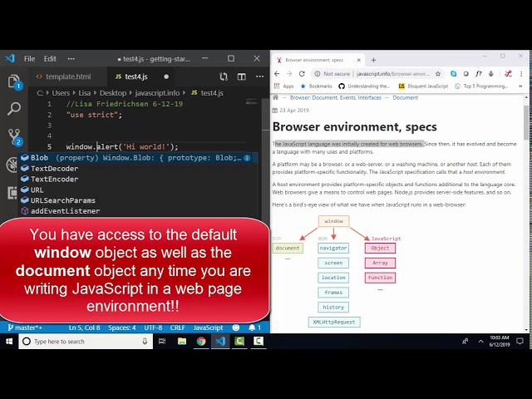The height and width of the screenshot is (399, 532).
Task: Select TextEncoder suggestion
Action: coord(138,180)
